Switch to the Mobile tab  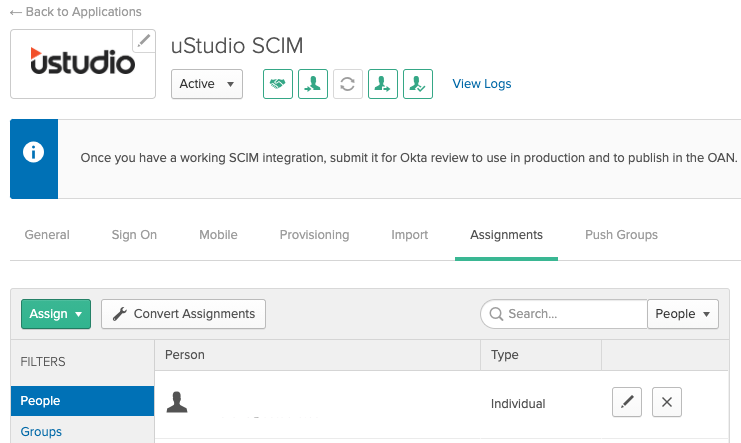click(218, 235)
